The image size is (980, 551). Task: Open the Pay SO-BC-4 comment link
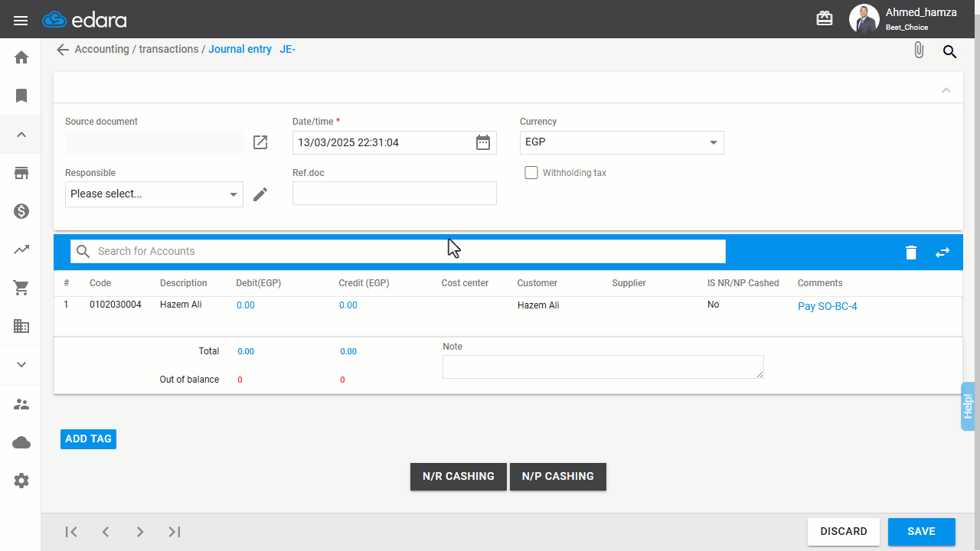click(x=828, y=306)
